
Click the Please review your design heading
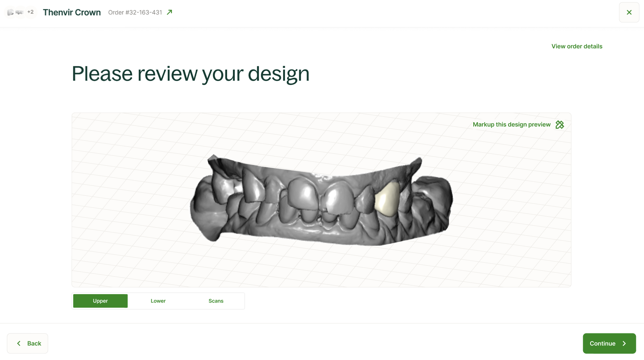point(190,74)
